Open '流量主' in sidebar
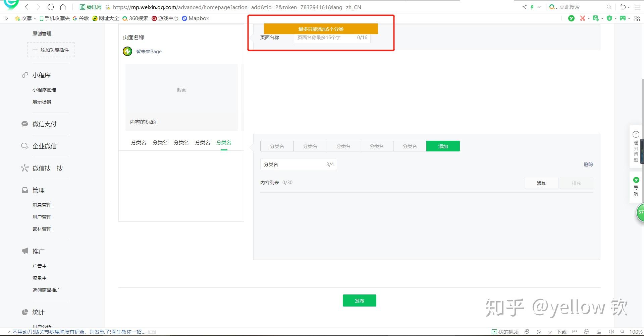644x336 pixels. [40, 278]
